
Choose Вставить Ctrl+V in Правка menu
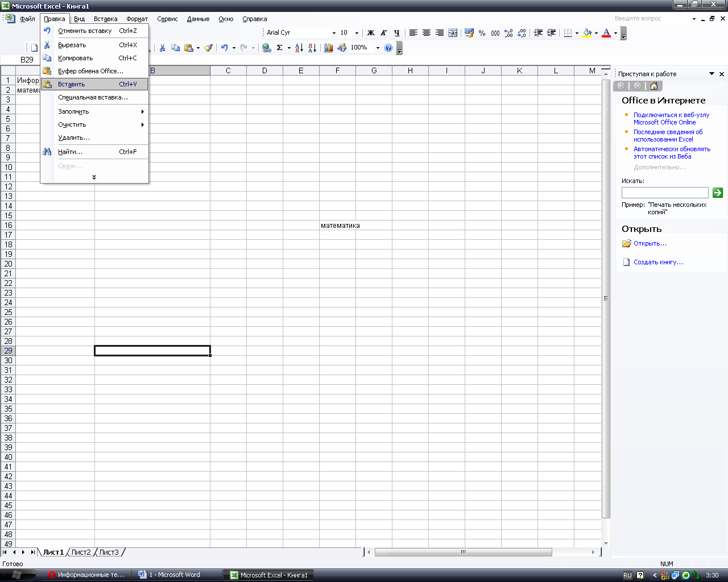94,84
